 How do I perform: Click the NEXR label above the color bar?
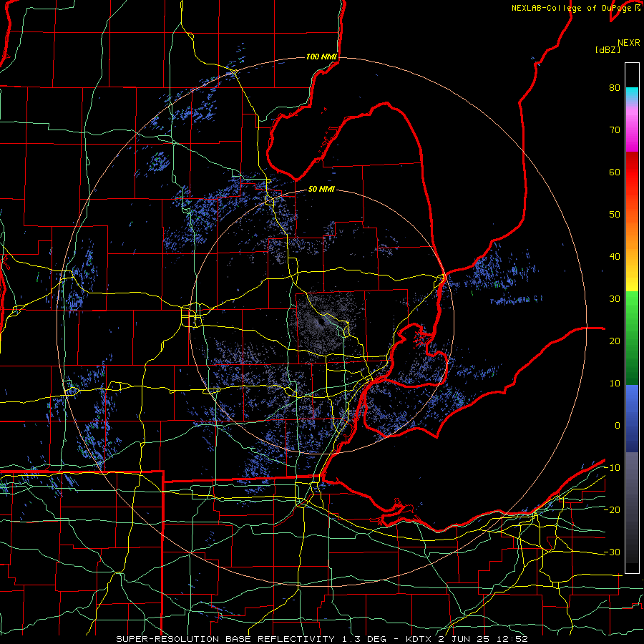(628, 43)
